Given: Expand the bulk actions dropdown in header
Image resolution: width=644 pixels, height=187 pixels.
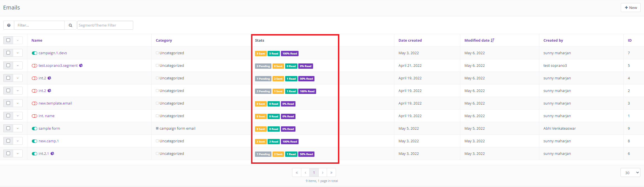Looking at the screenshot, I should click(18, 40).
